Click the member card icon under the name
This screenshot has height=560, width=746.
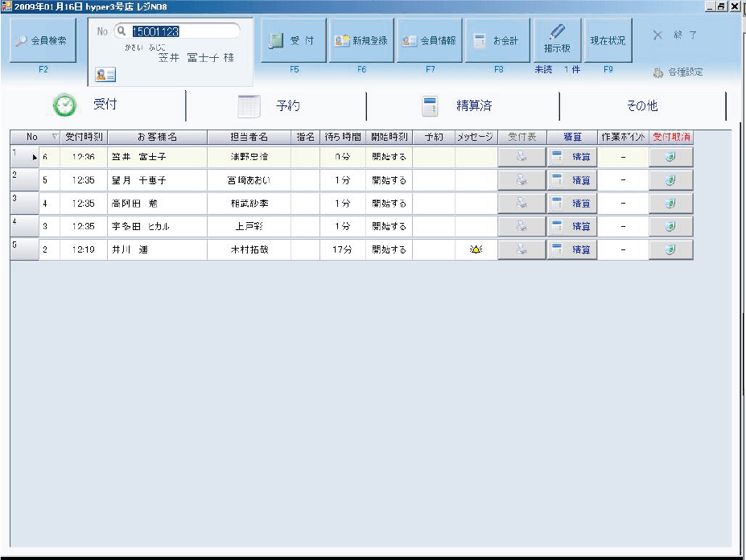point(105,75)
